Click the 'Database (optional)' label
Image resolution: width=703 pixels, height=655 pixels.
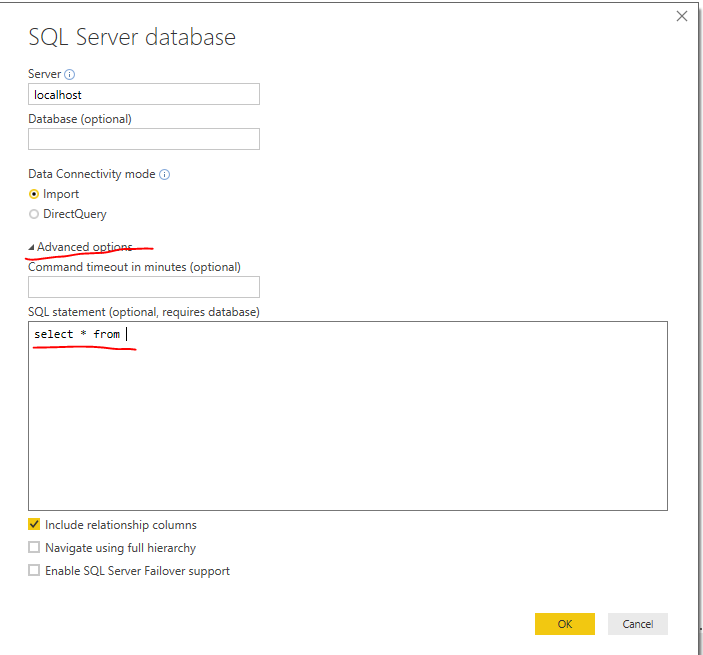[x=80, y=119]
